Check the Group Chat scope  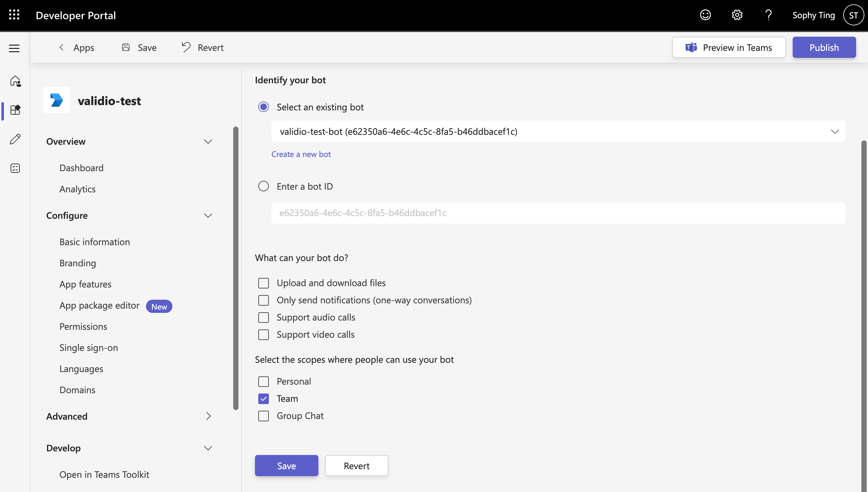pos(264,416)
